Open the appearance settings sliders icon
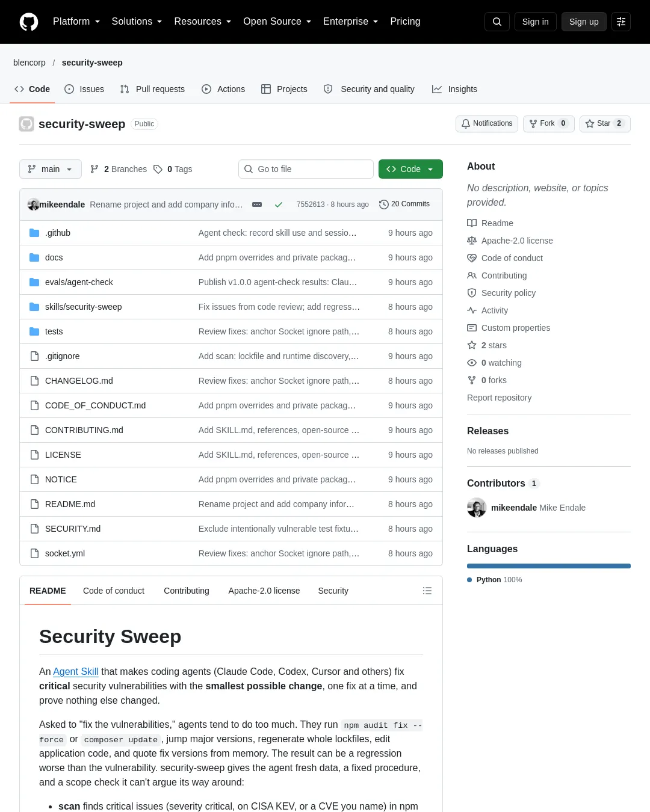Viewport: 650px width, 812px height. 621,22
